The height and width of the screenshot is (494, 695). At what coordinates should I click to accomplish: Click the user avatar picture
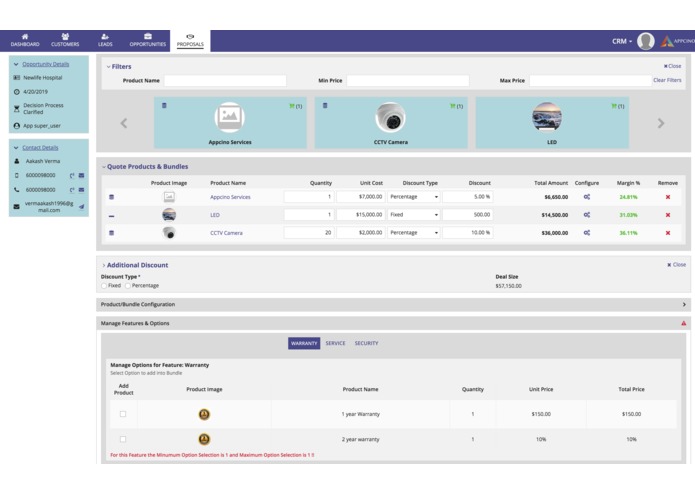pos(646,41)
